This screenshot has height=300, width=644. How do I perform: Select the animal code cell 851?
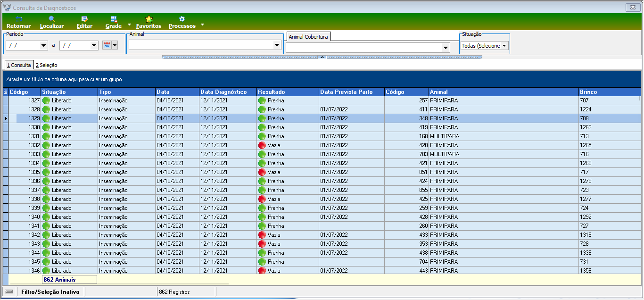406,172
